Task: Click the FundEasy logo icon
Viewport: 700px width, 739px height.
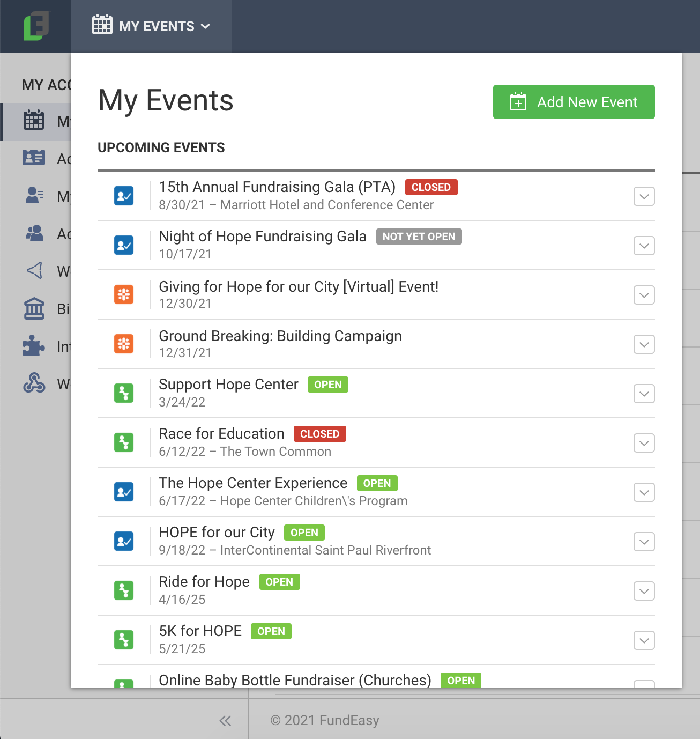Action: coord(36,26)
